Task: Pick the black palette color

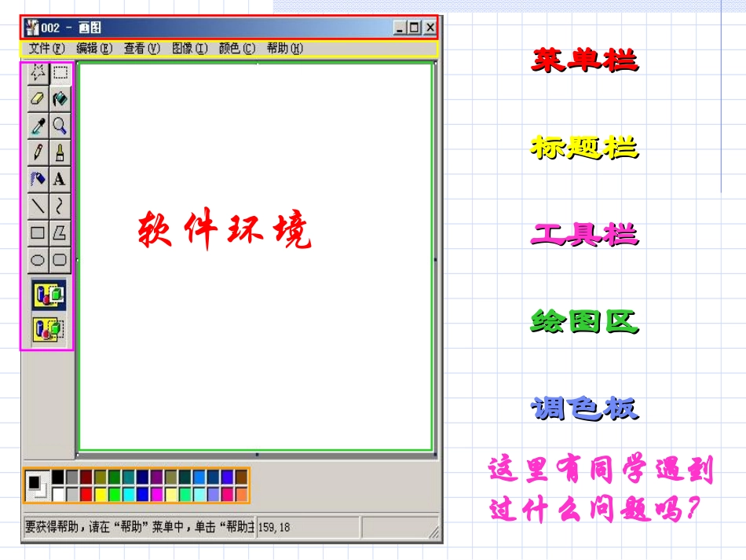Action: [x=58, y=478]
